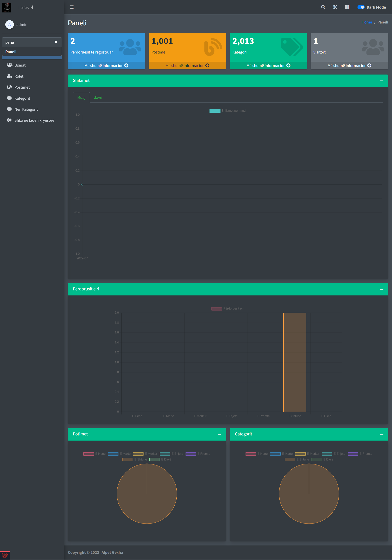The image size is (392, 560).
Task: Click the fullscreen expand icon in header
Action: click(335, 7)
